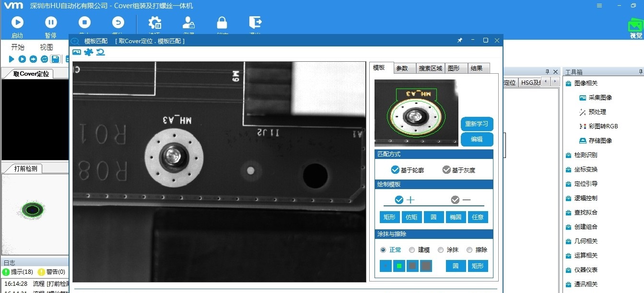This screenshot has width=644, height=293.
Task: Click the 预处理 magic wand tool
Action: point(583,112)
